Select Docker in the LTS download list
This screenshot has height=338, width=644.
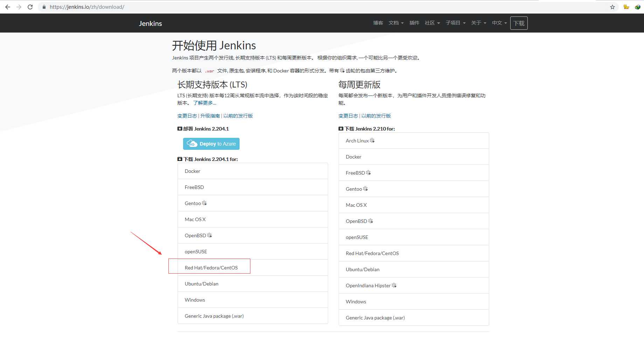pyautogui.click(x=253, y=171)
